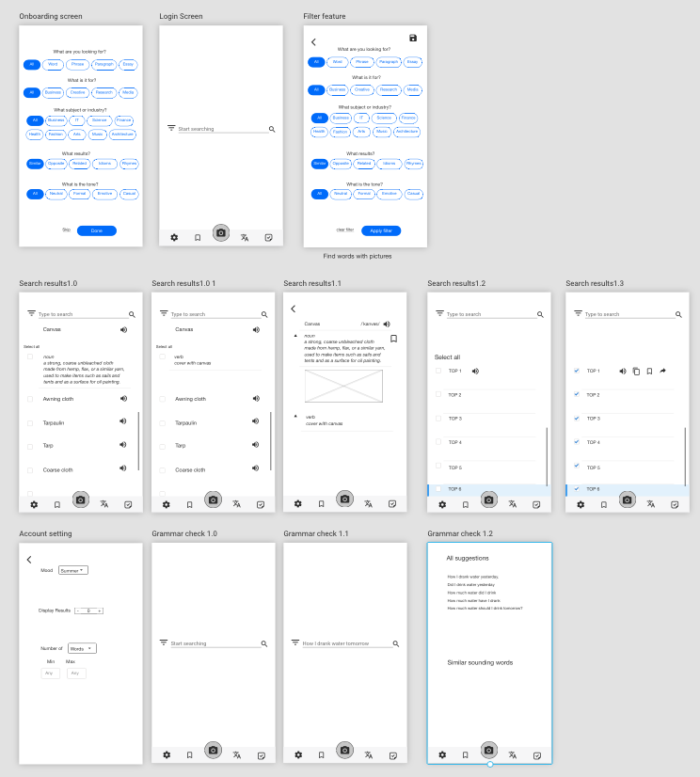Viewport: 700px width, 777px height.
Task: Click translate icon on Grammar check 1.2 screen
Action: coord(513,754)
